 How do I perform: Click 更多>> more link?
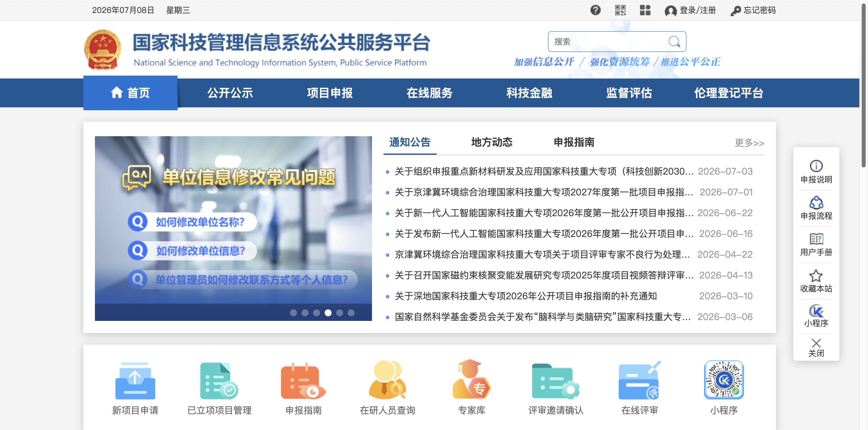[749, 143]
